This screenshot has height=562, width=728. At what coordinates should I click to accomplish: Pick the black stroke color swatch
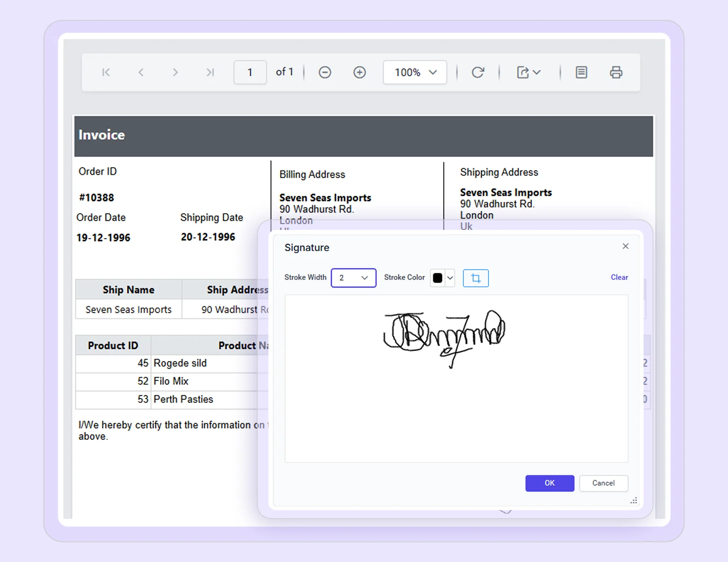(x=437, y=278)
